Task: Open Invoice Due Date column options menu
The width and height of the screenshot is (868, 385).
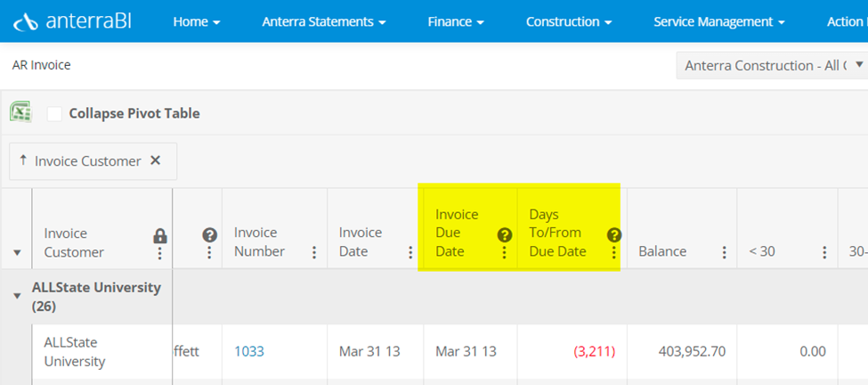Action: coord(504,252)
